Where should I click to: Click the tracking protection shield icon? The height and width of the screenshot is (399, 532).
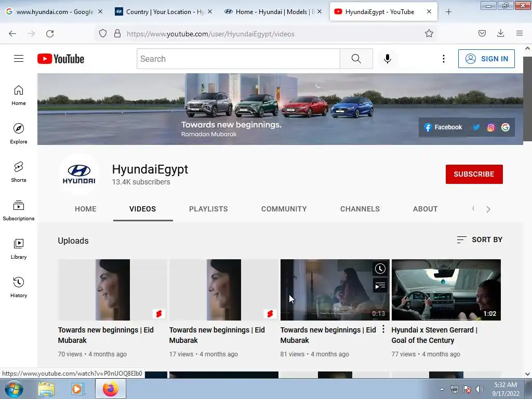103,33
